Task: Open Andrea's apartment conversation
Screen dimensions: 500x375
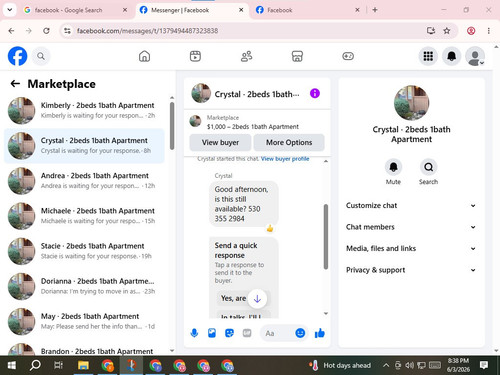Action: coord(84,181)
